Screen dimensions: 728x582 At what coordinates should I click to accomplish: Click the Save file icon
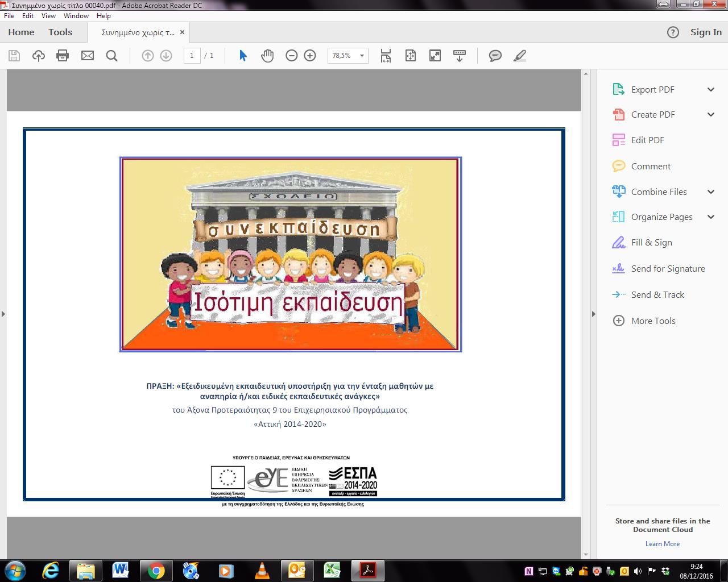(x=14, y=56)
